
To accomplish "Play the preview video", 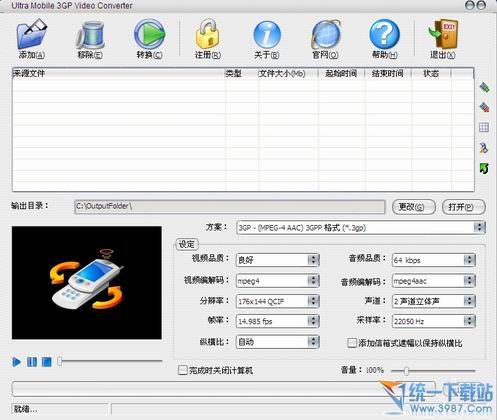I will click(16, 362).
